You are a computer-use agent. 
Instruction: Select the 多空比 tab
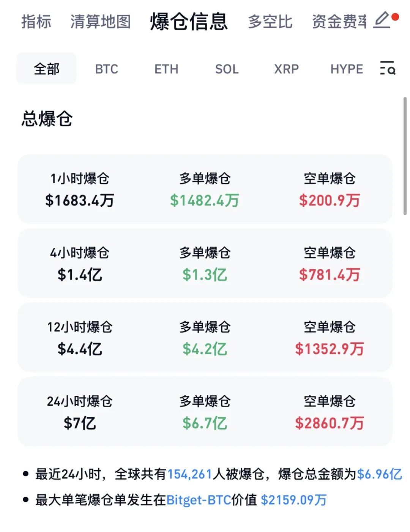pos(270,22)
